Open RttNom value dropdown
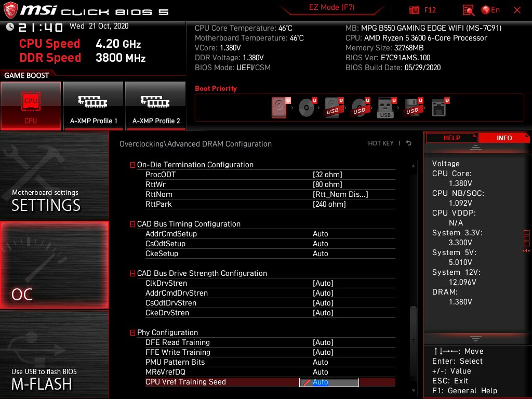Screen dimensions: 532x399 [340, 194]
